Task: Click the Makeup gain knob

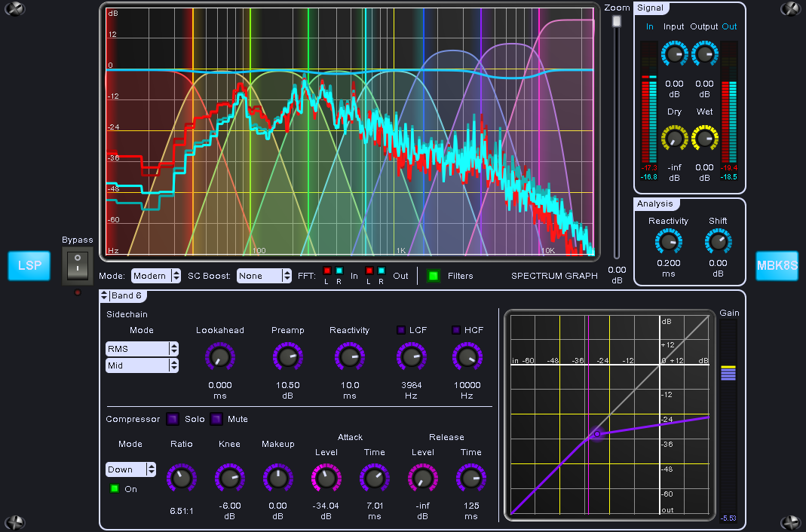Action: coord(277,478)
